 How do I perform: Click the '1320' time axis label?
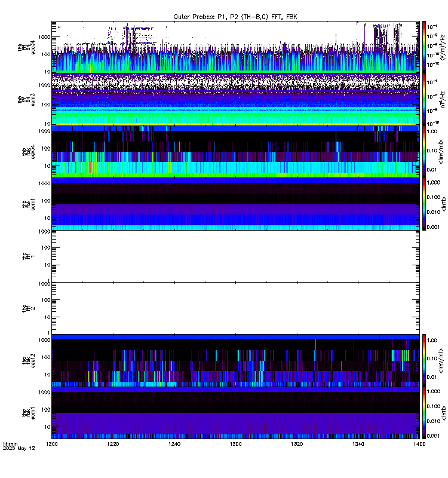point(297,444)
